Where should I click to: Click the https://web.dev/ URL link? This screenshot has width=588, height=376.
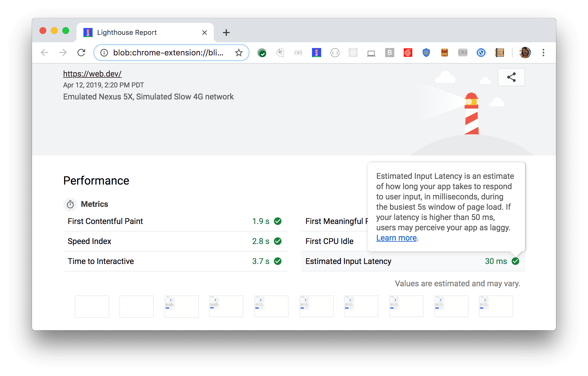tap(93, 74)
